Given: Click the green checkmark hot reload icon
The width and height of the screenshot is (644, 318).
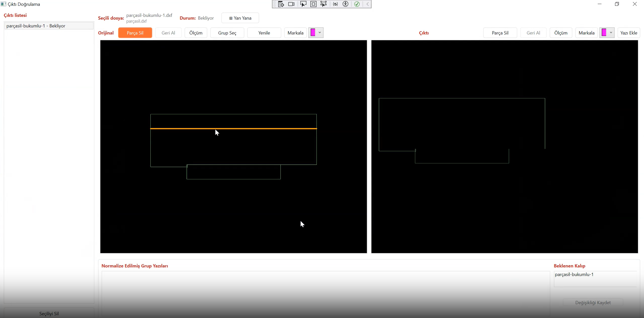Looking at the screenshot, I should (357, 4).
